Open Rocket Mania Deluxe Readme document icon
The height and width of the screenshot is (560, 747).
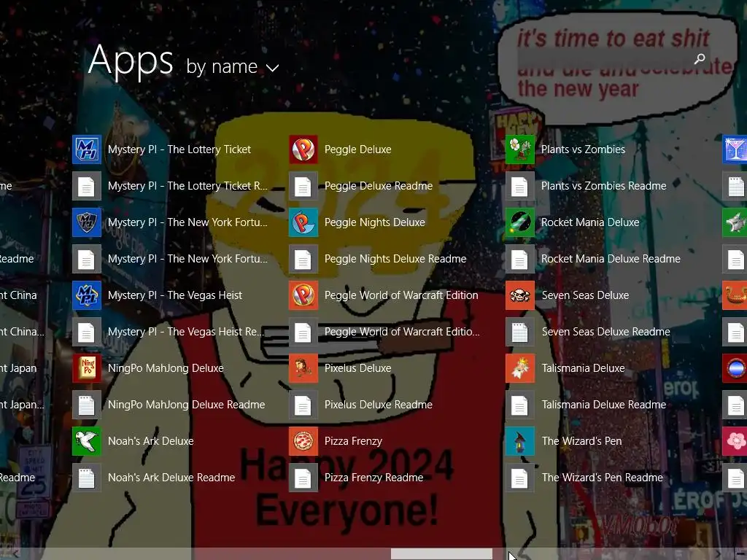point(520,259)
